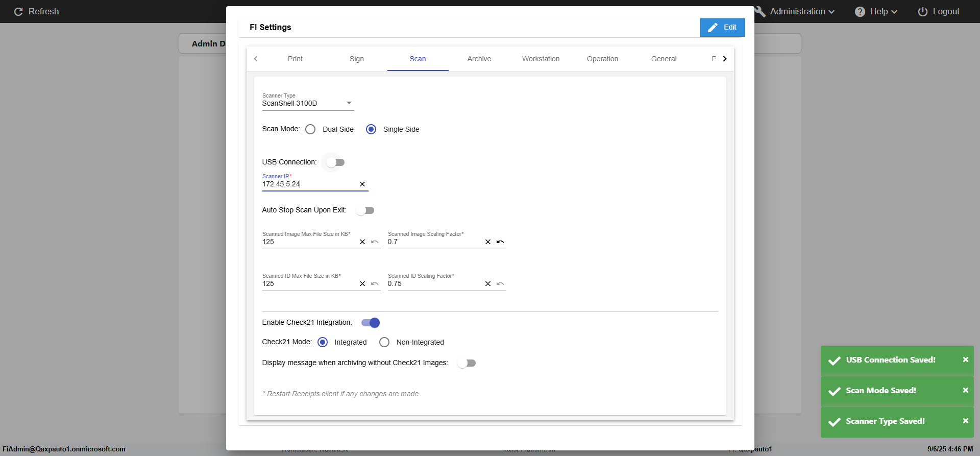Select Single Side scan mode
The width and height of the screenshot is (980, 456).
[371, 130]
